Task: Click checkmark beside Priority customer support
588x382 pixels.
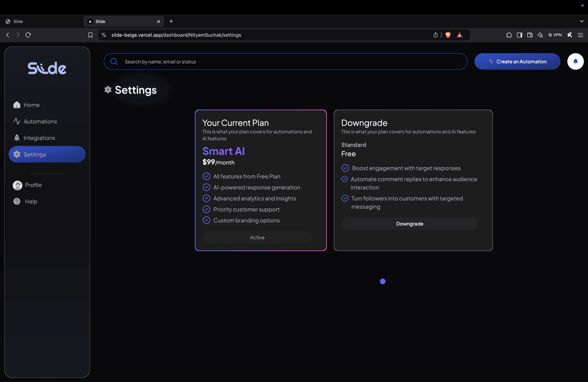Action: pos(206,209)
